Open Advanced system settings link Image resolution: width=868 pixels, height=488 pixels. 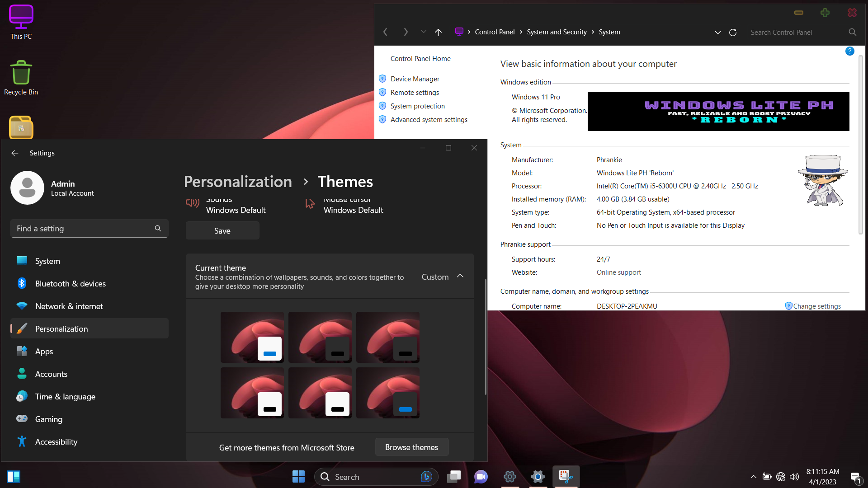(x=429, y=120)
